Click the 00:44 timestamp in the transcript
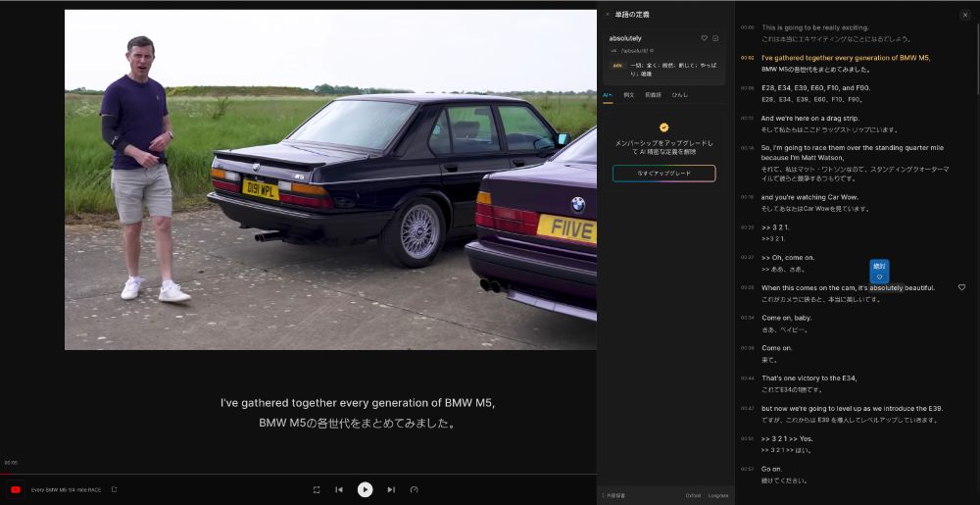Viewport: 980px width, 505px height. coord(747,379)
